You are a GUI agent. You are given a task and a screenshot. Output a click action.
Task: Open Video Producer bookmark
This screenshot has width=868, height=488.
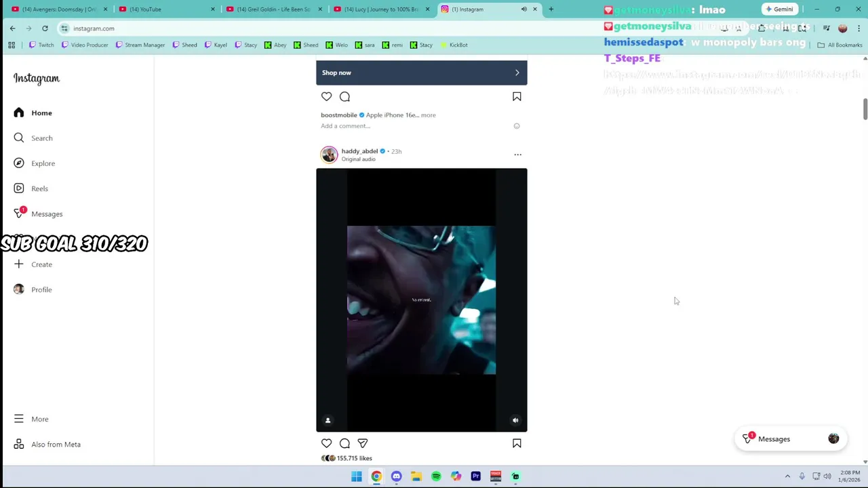click(x=84, y=45)
